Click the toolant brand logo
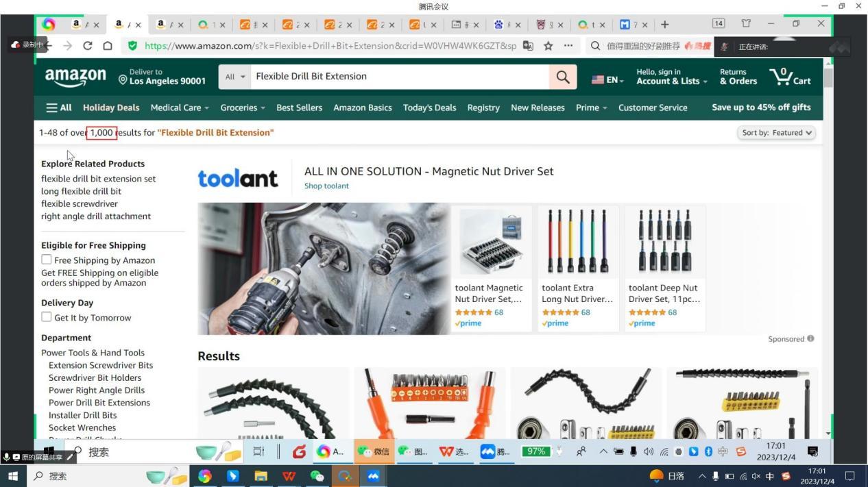The height and width of the screenshot is (487, 868). tap(238, 179)
